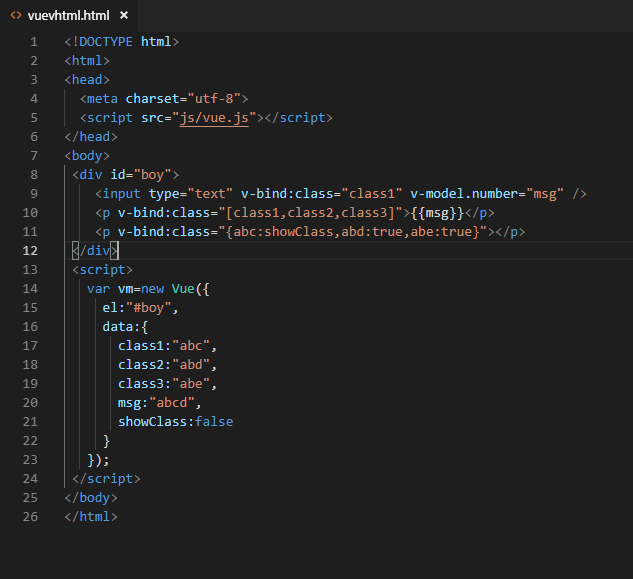Click the msg:"abcd" entry on line 20
The width and height of the screenshot is (633, 579).
(x=156, y=403)
